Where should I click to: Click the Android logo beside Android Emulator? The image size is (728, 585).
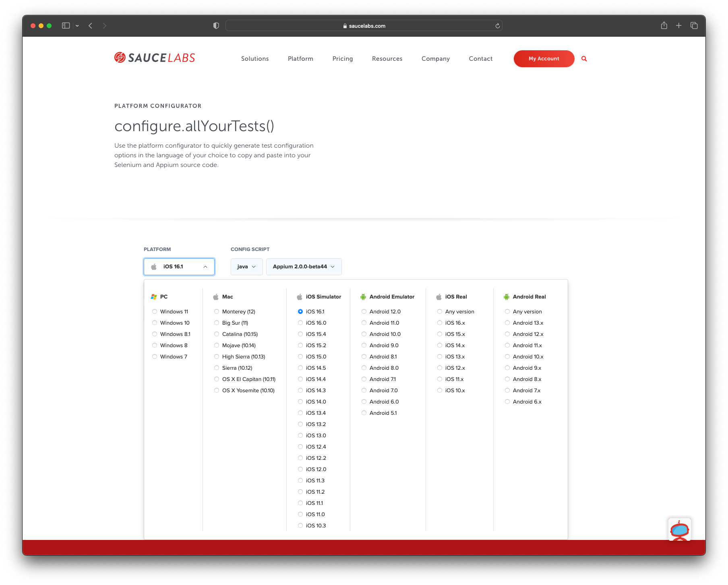coord(363,297)
